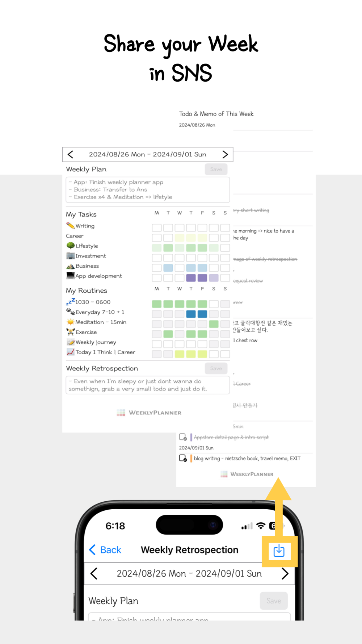
Task: Click the orange tag on blog writing todo
Action: (191, 458)
